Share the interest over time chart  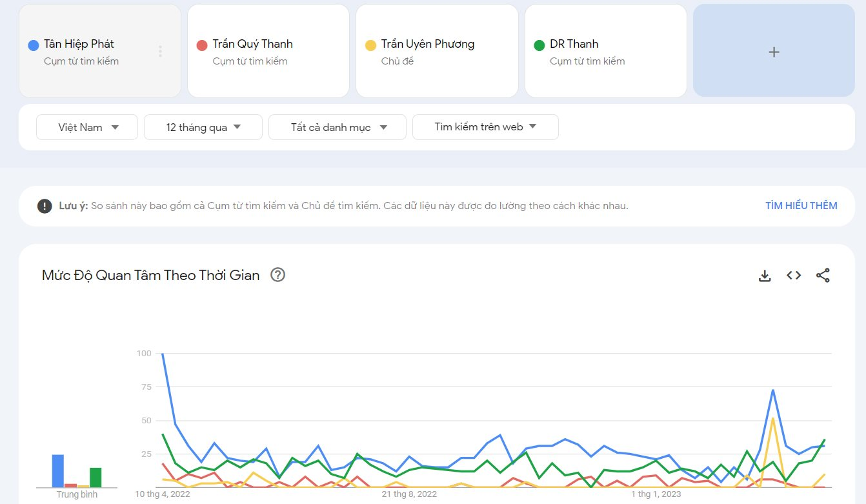coord(823,276)
